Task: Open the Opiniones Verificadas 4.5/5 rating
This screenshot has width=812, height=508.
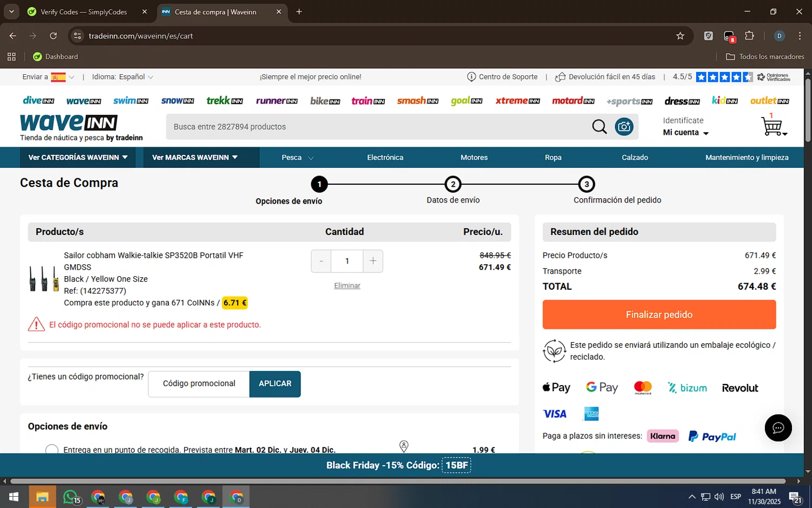Action: [731, 77]
